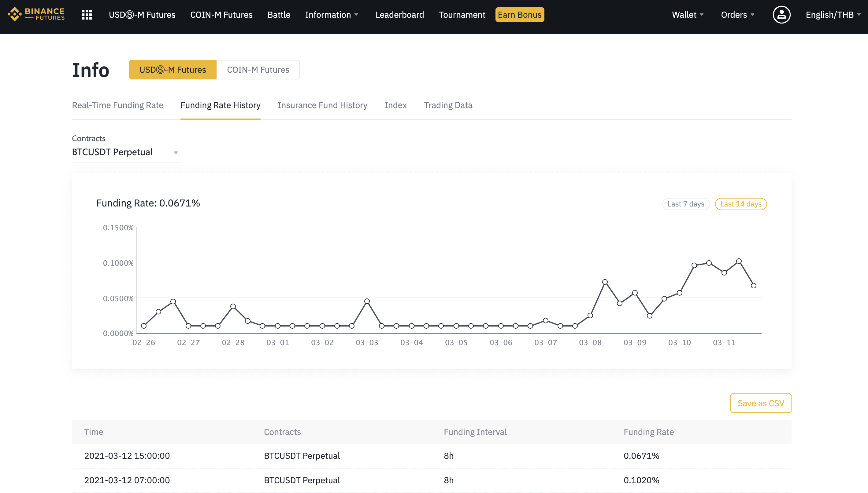This screenshot has width=868, height=493.
Task: Open the user account profile icon
Action: point(781,15)
